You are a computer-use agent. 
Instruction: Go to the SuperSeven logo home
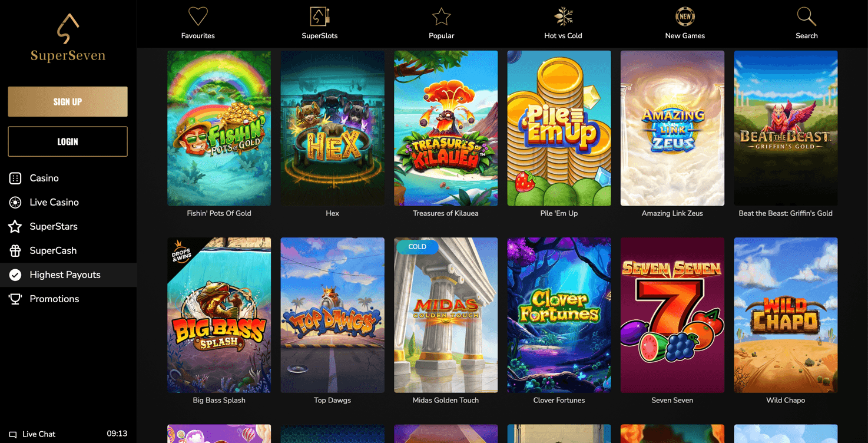point(68,38)
